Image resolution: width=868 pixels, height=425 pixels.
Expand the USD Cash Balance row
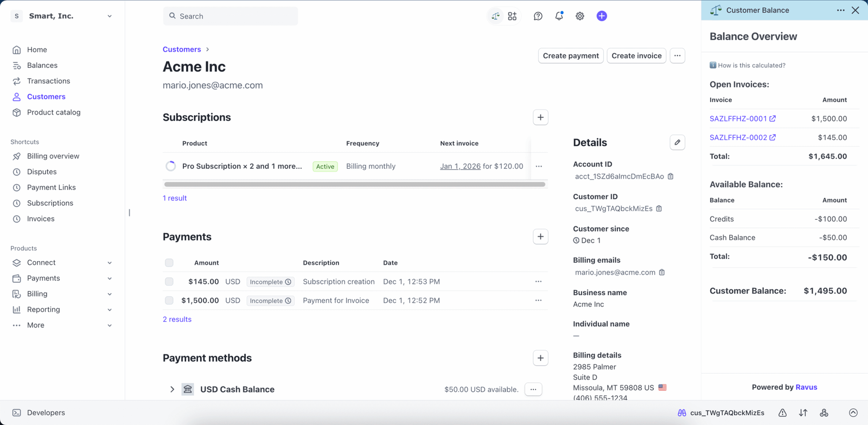tap(172, 390)
